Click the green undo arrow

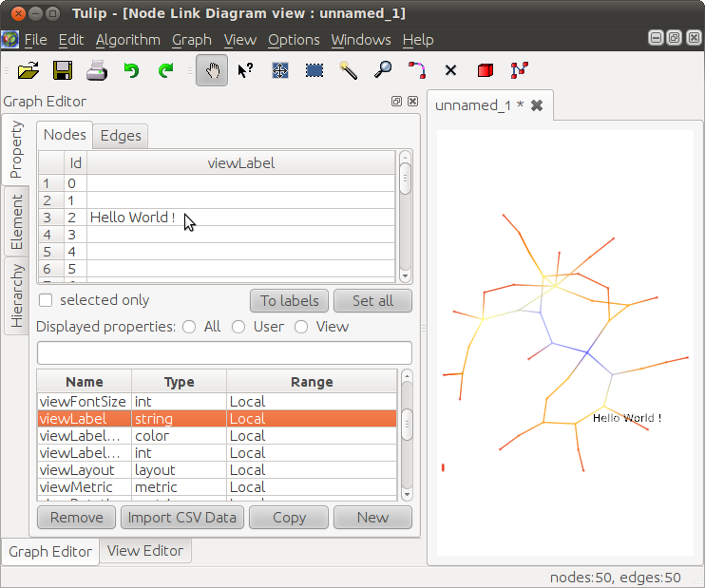[131, 70]
